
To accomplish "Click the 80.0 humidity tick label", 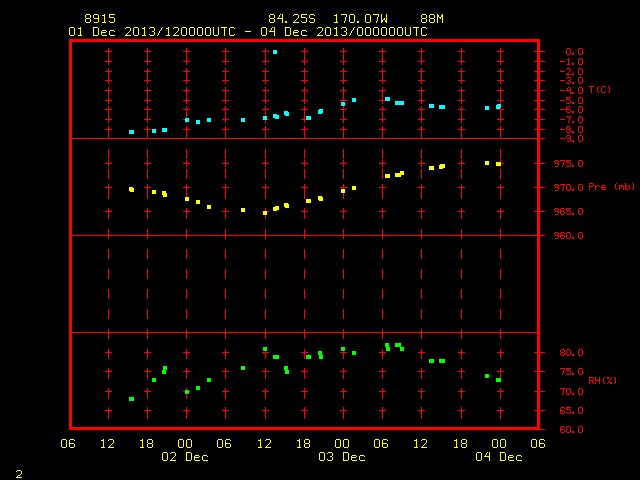I will click(x=571, y=353).
